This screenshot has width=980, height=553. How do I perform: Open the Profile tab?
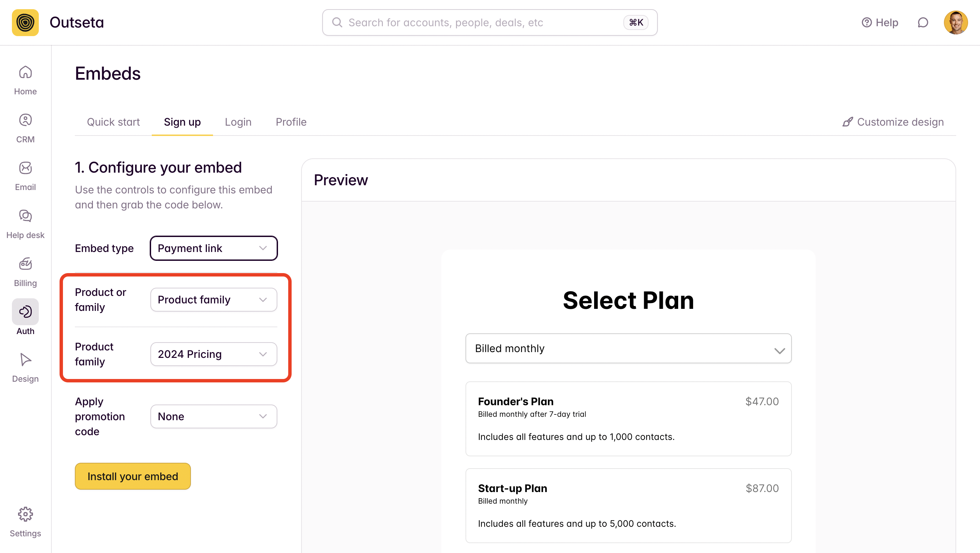291,122
